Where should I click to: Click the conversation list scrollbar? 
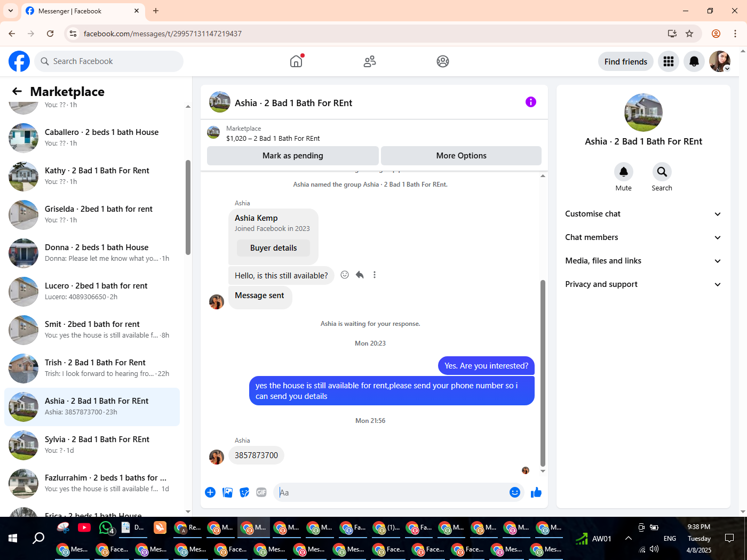pyautogui.click(x=188, y=208)
